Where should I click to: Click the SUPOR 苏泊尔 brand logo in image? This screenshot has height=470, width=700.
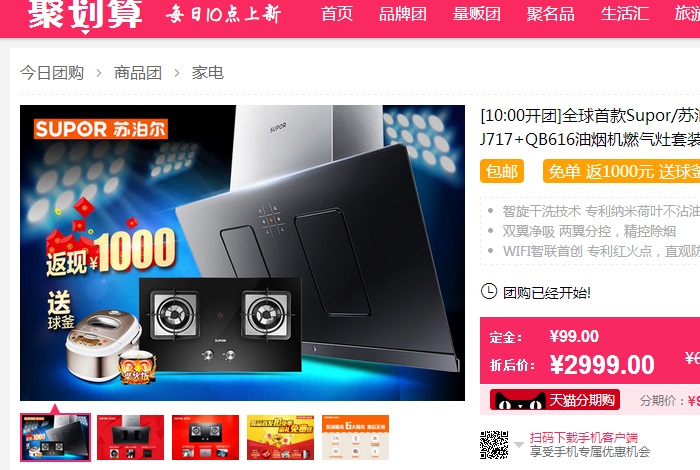[x=100, y=129]
